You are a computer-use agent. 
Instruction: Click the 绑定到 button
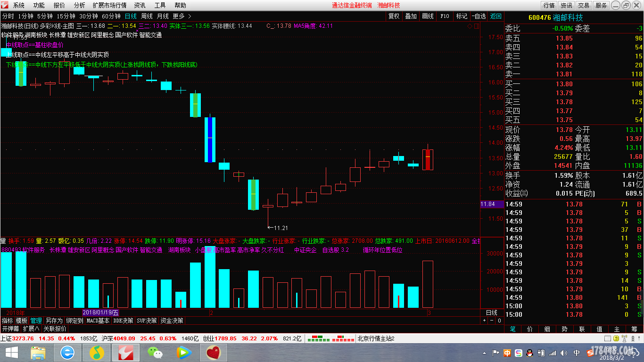click(74, 321)
